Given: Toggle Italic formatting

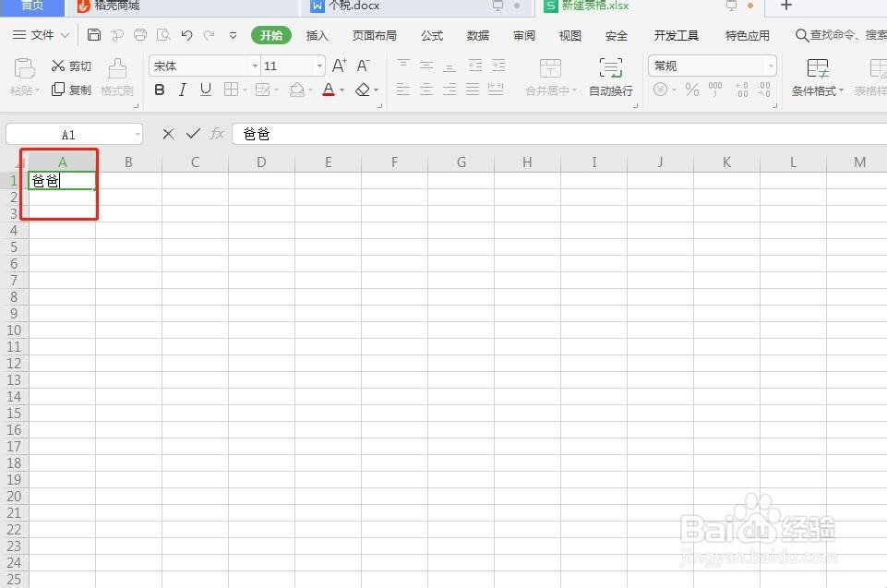Looking at the screenshot, I should 182,90.
